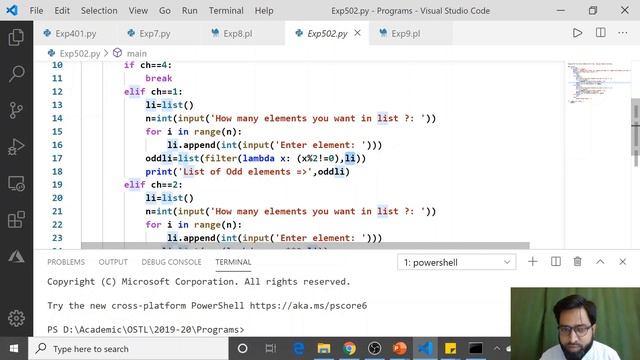
Task: Click the code minimap preview
Action: 598,84
